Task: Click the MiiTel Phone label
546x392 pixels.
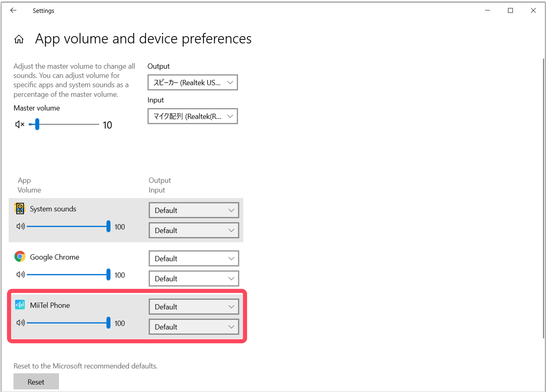Action: tap(50, 305)
